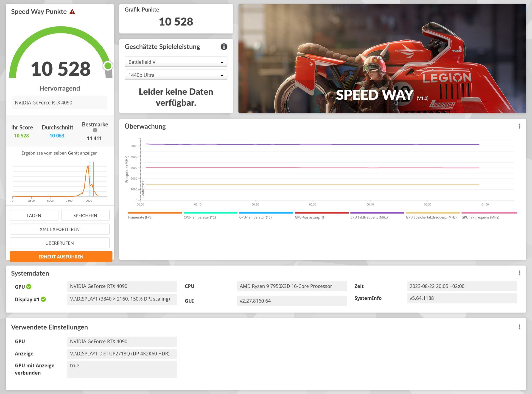Click the ERNEUT AUSFÜHREN button
This screenshot has height=394, width=532.
coord(61,257)
